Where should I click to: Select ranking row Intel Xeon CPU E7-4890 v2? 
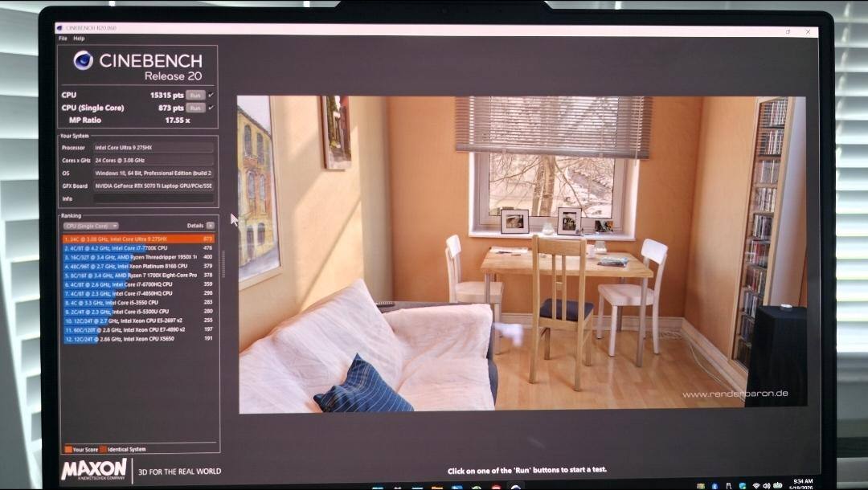point(138,329)
